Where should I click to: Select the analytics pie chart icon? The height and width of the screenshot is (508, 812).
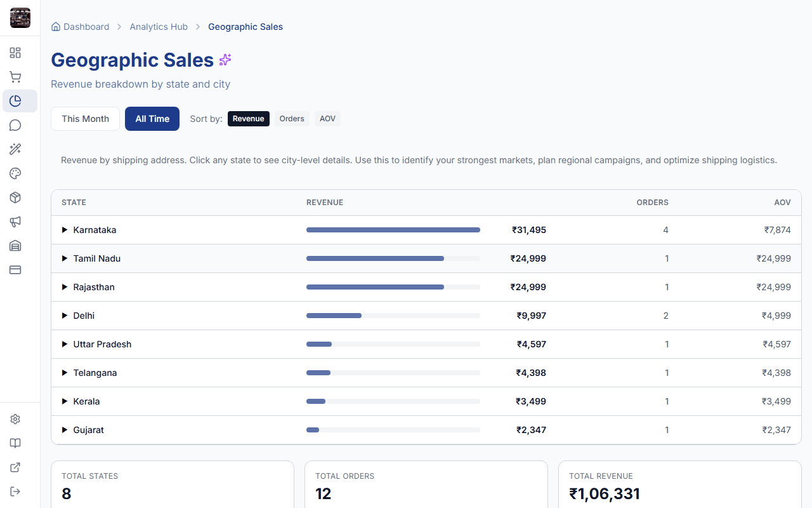[15, 101]
